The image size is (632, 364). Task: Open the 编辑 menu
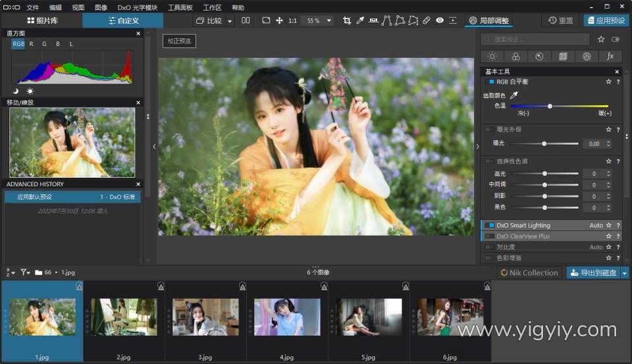tap(55, 7)
